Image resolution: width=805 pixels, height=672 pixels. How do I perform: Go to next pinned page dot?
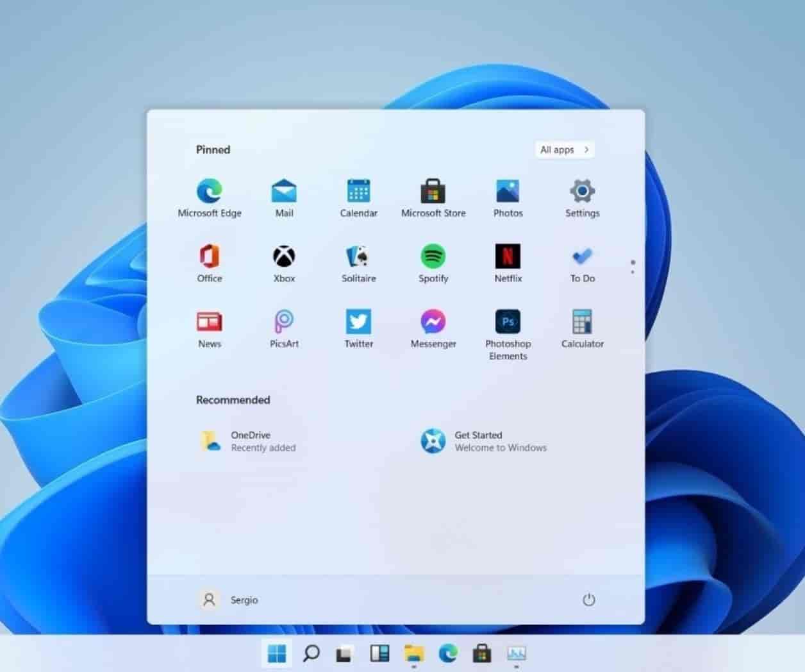633,273
